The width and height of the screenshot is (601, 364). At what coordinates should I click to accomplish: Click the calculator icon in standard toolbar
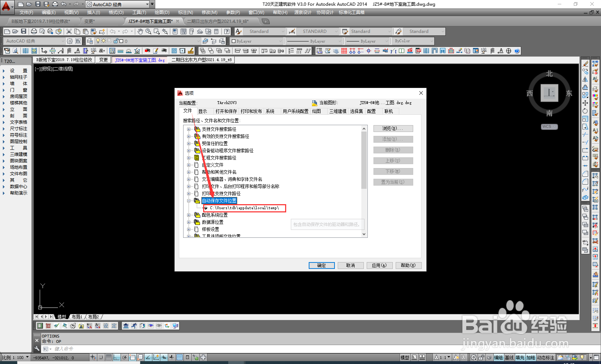(216, 31)
